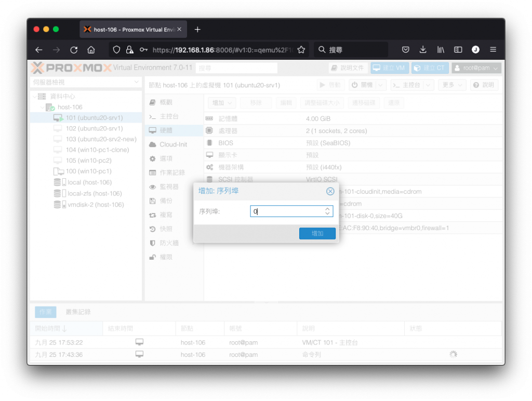Select VM 102 (ubuntu20-srv1) in tree
Screen dimensions: 532x401
(94, 129)
